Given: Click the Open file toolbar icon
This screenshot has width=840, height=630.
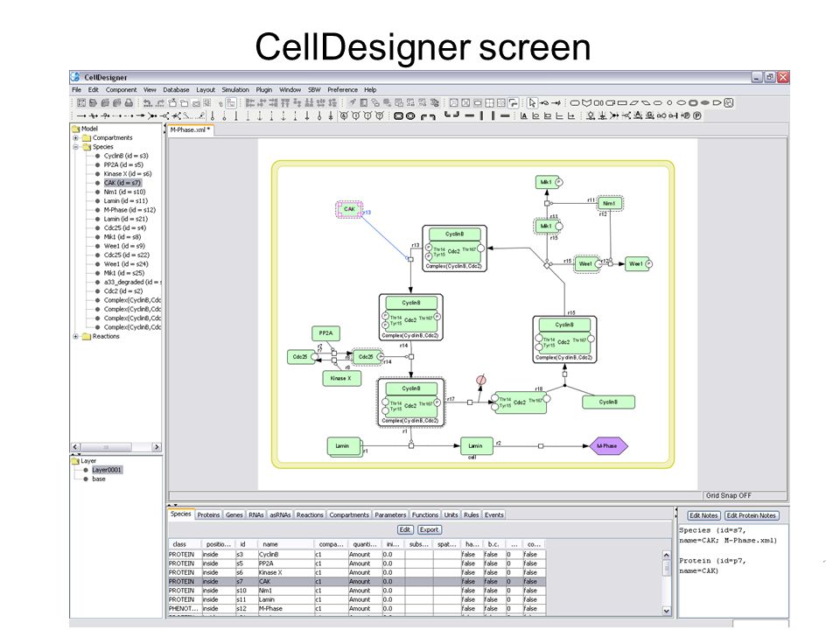Looking at the screenshot, I should [93, 103].
